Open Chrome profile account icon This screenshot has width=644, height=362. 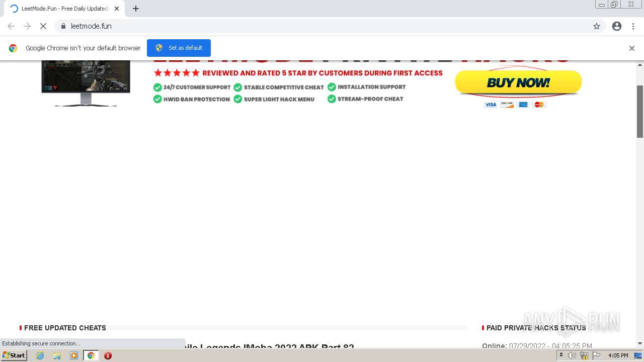[617, 26]
